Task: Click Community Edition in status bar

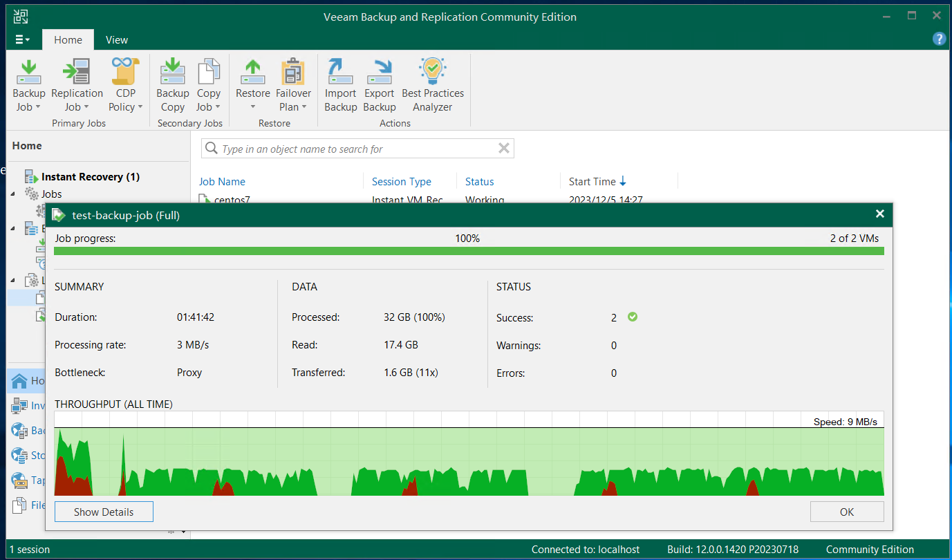Action: [870, 550]
